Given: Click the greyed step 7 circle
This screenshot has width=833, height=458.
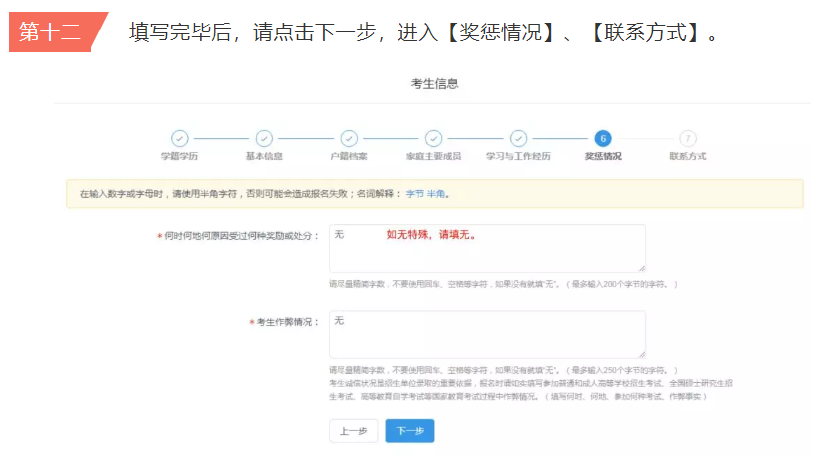Looking at the screenshot, I should [687, 139].
